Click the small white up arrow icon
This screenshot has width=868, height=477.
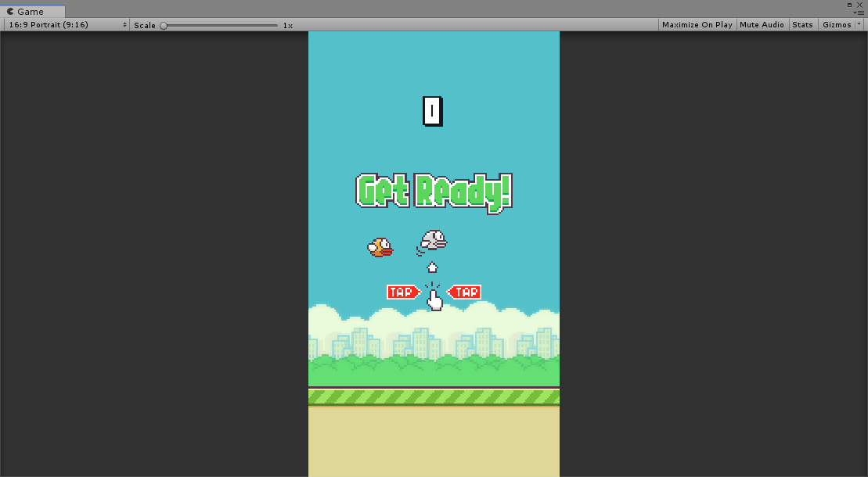point(432,267)
